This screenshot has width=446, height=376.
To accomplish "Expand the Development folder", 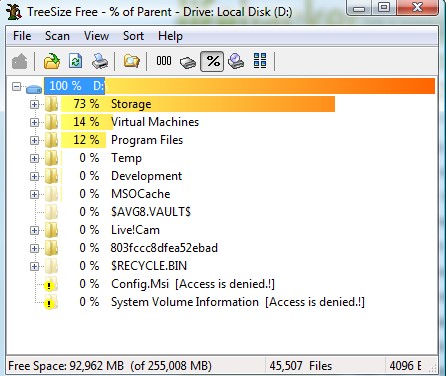I will click(34, 176).
